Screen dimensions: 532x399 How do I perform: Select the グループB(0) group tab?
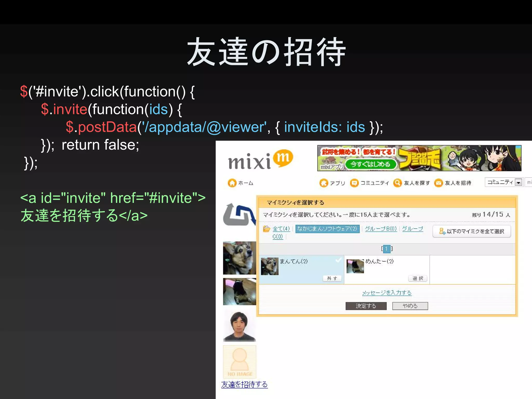381,229
